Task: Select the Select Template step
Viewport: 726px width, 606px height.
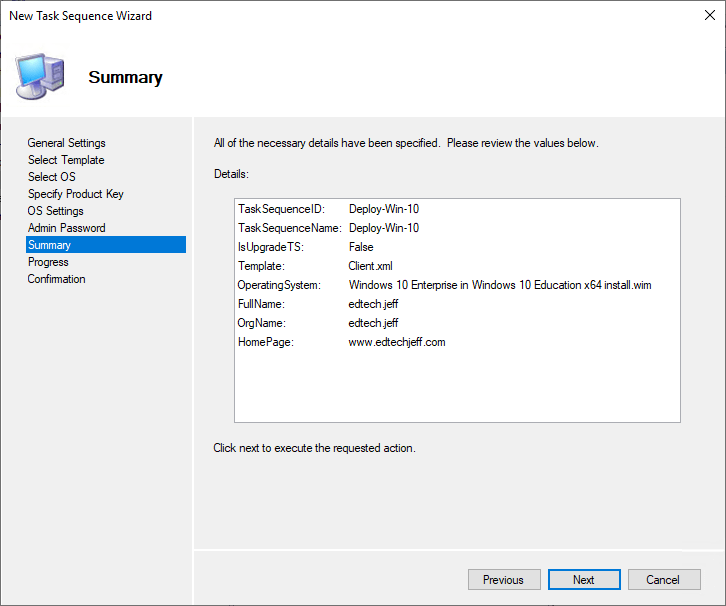Action: (x=66, y=160)
